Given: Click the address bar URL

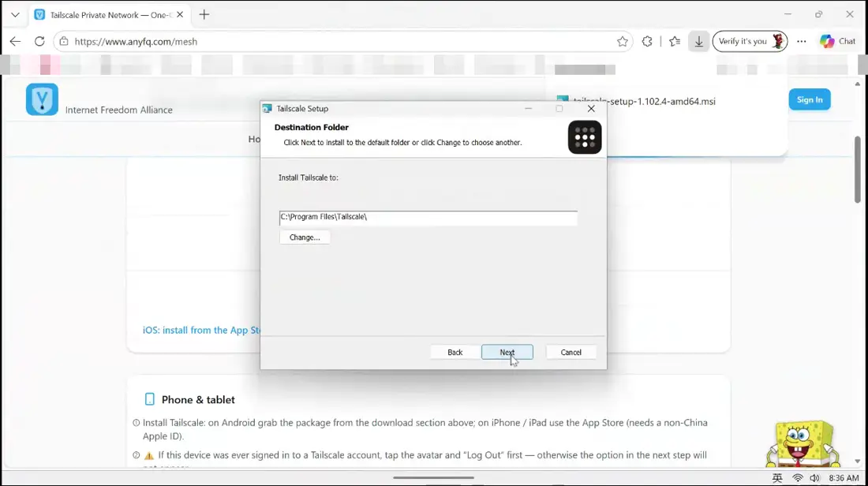Looking at the screenshot, I should (x=136, y=42).
